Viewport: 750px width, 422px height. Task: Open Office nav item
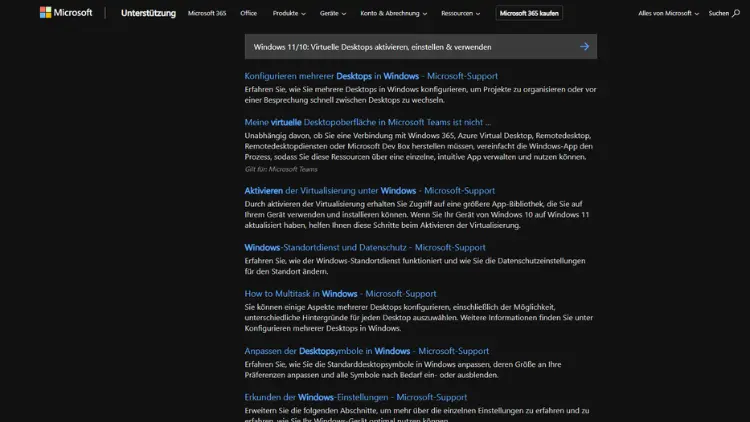click(x=248, y=13)
